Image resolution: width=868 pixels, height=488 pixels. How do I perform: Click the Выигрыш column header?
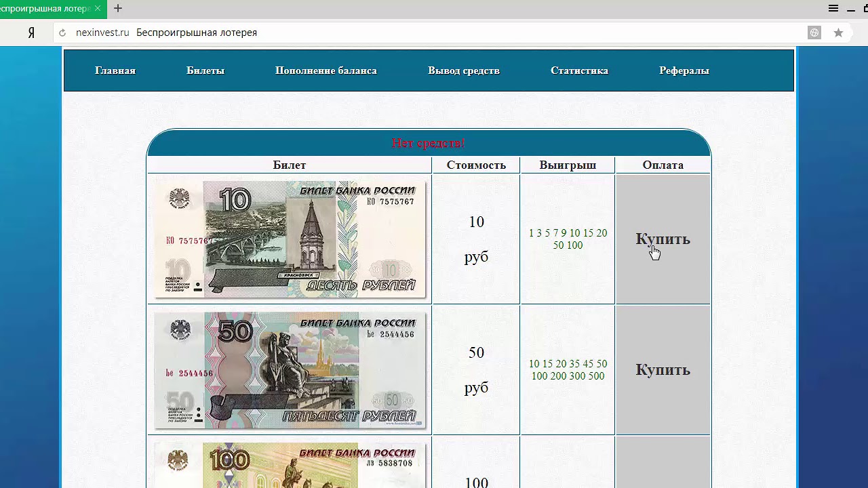pos(568,165)
